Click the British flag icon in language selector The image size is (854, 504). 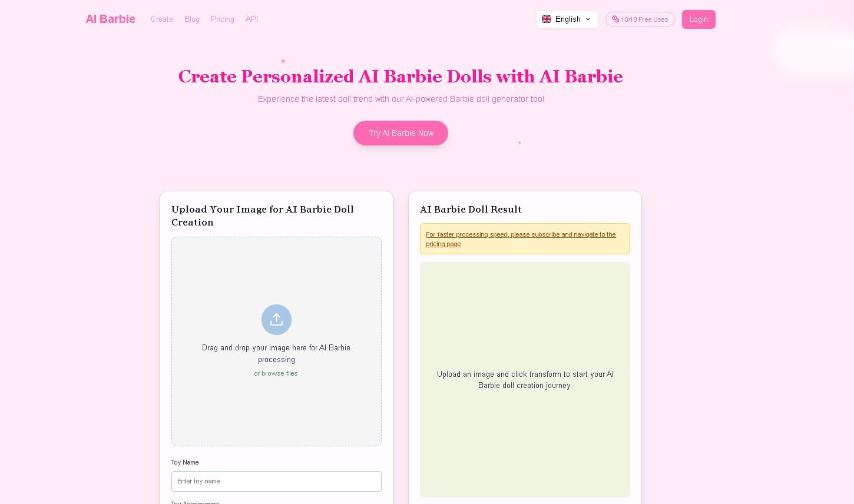pyautogui.click(x=547, y=19)
